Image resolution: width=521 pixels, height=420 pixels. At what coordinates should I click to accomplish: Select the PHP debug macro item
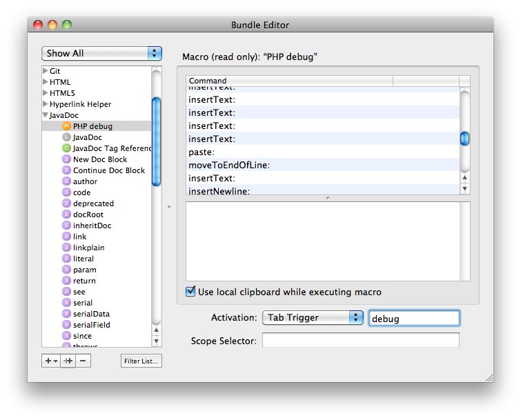[97, 126]
